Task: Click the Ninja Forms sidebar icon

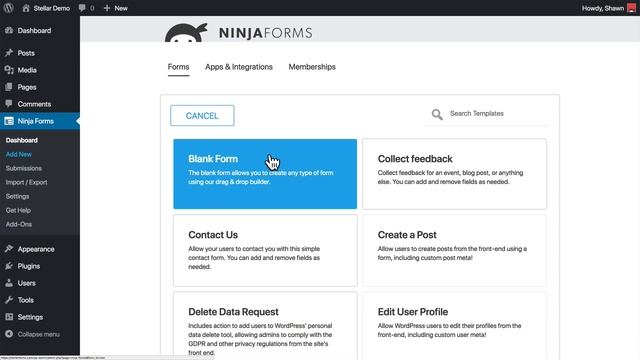Action: pyautogui.click(x=9, y=121)
